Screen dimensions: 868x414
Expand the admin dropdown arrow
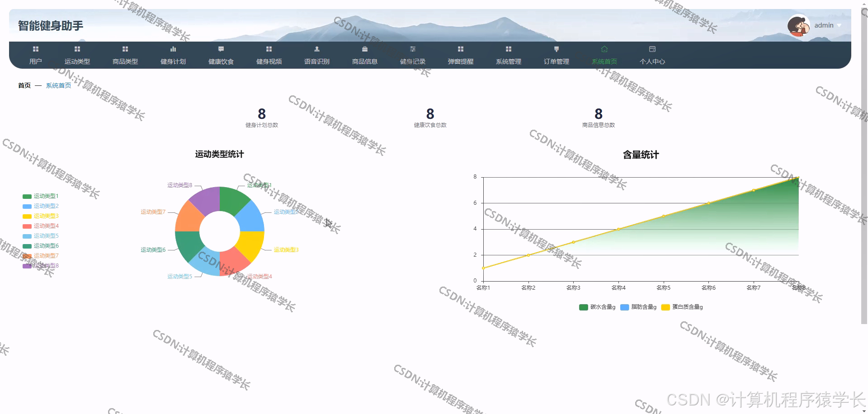point(839,26)
